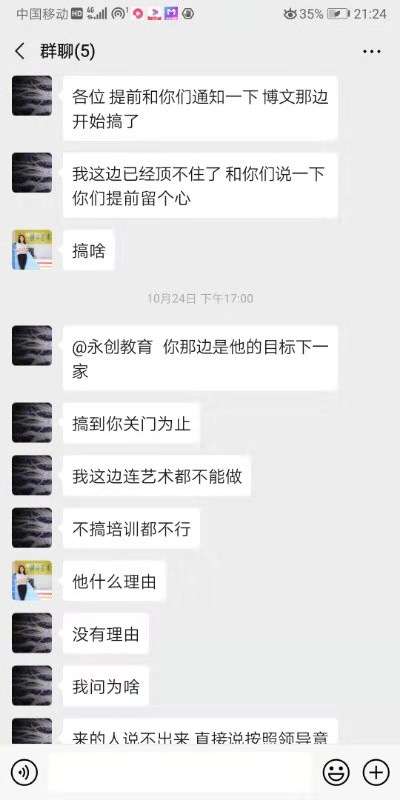Go back using the left arrow icon
Viewport: 400px width, 800px height.
click(20, 52)
